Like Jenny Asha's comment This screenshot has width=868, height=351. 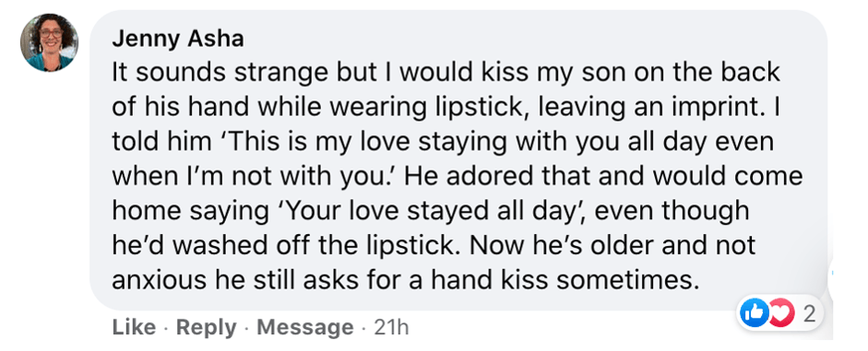[x=134, y=327]
